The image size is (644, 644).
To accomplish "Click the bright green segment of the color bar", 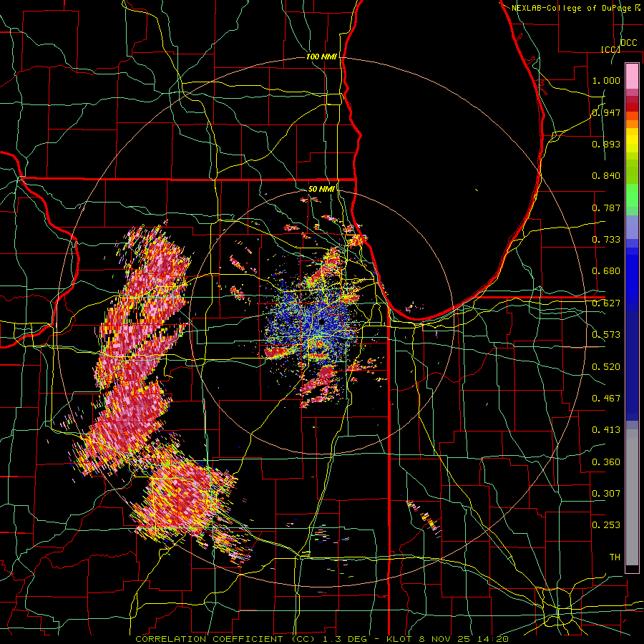I will 632,195.
